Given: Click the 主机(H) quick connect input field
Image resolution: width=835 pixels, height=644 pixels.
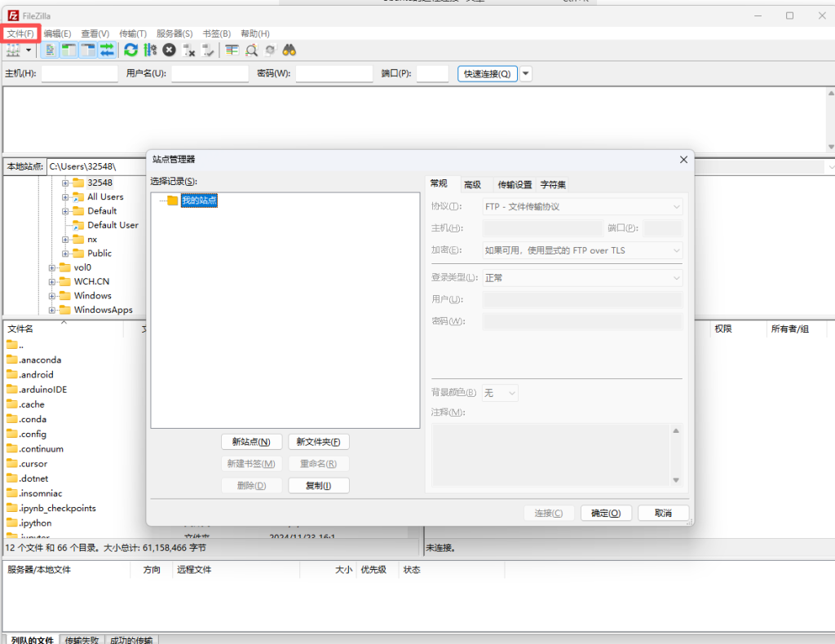Looking at the screenshot, I should pyautogui.click(x=80, y=73).
